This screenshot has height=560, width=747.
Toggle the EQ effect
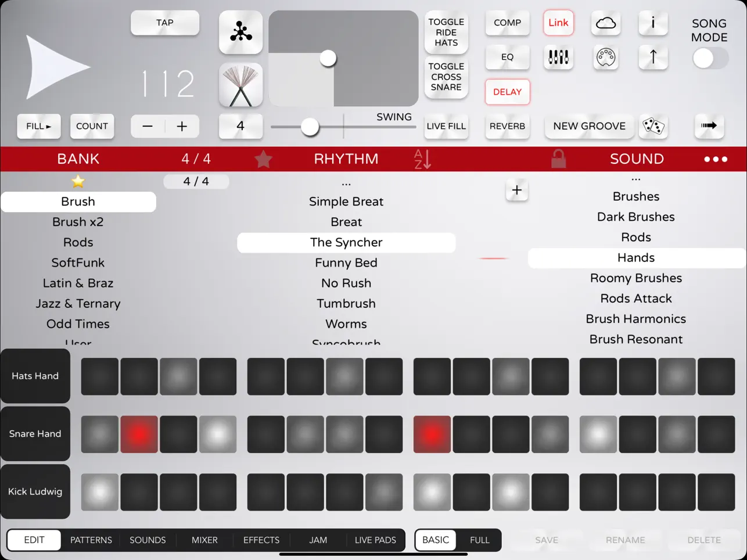[507, 57]
